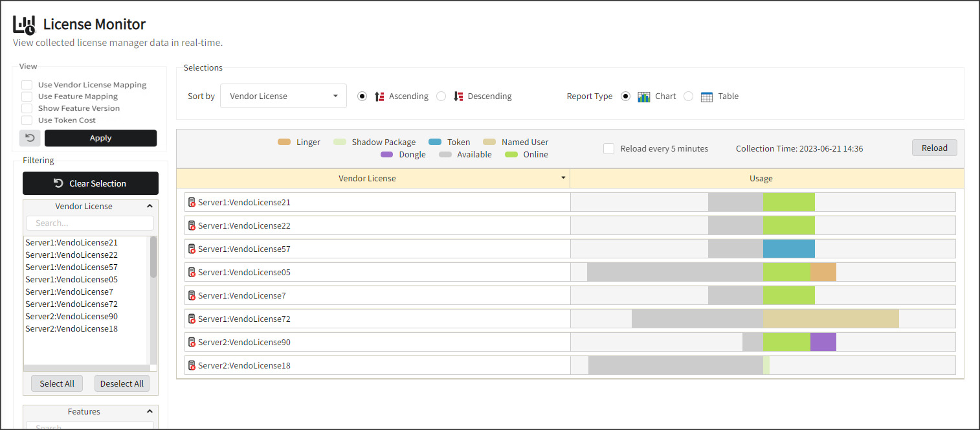
Task: Enable Use Vendor License Mapping checkbox
Action: (27, 85)
